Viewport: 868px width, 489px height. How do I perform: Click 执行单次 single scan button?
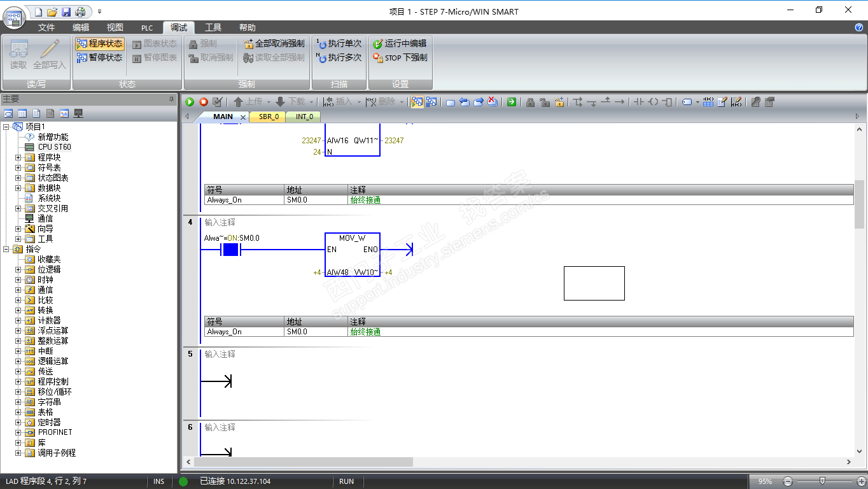(340, 43)
